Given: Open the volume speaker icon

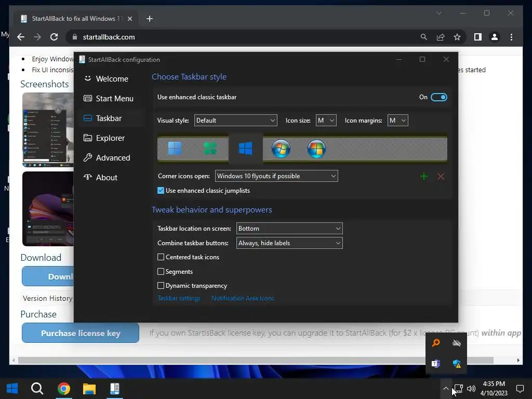Looking at the screenshot, I should point(471,389).
